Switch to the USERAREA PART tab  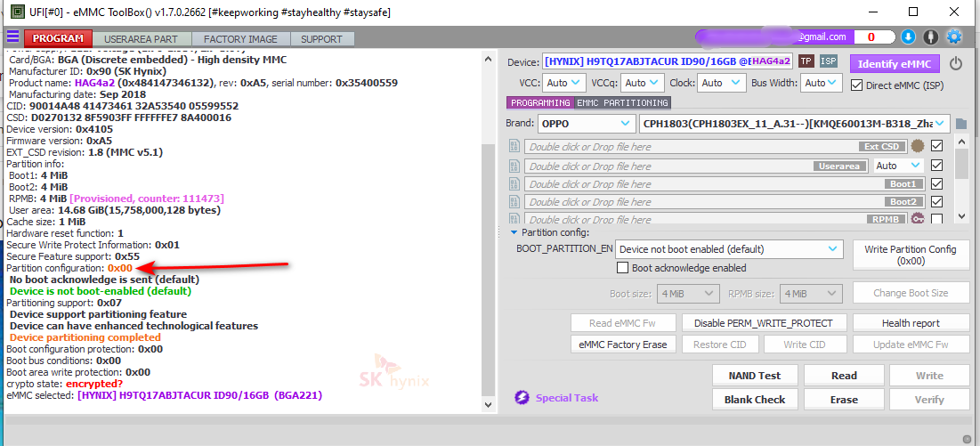(142, 39)
